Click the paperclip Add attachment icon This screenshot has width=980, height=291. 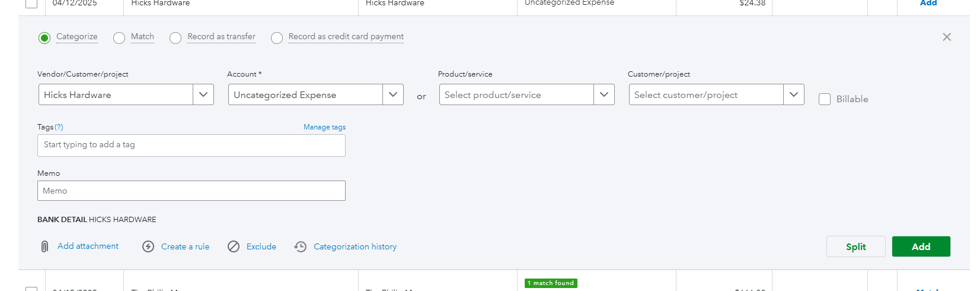pos(44,246)
